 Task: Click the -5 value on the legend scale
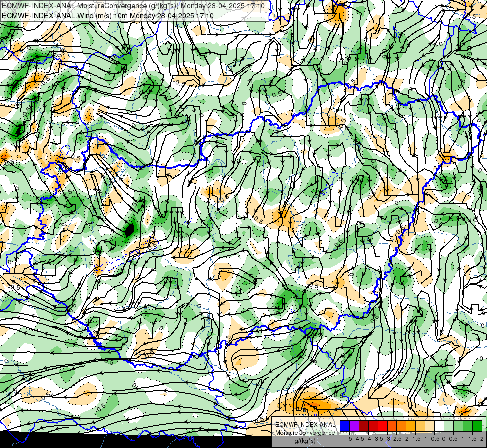tap(349, 439)
